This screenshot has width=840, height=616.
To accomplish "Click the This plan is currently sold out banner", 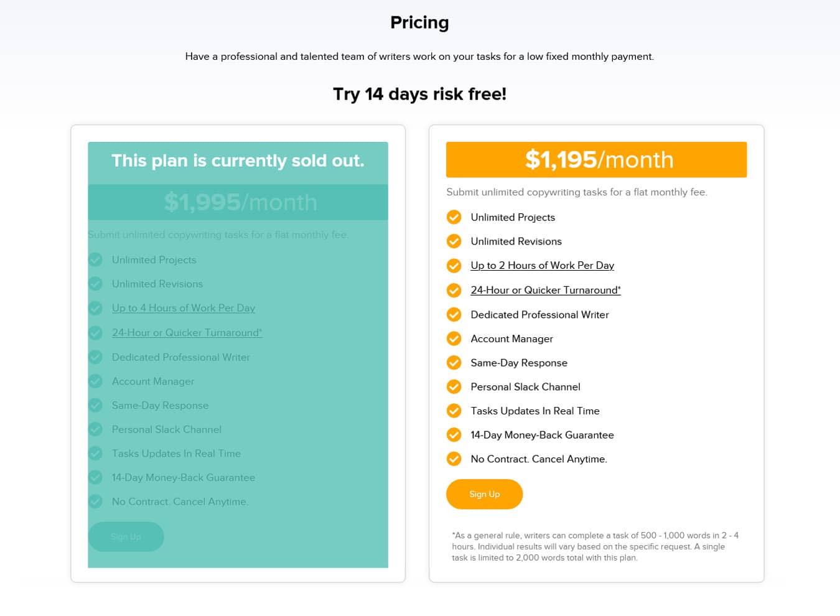I will tap(238, 161).
